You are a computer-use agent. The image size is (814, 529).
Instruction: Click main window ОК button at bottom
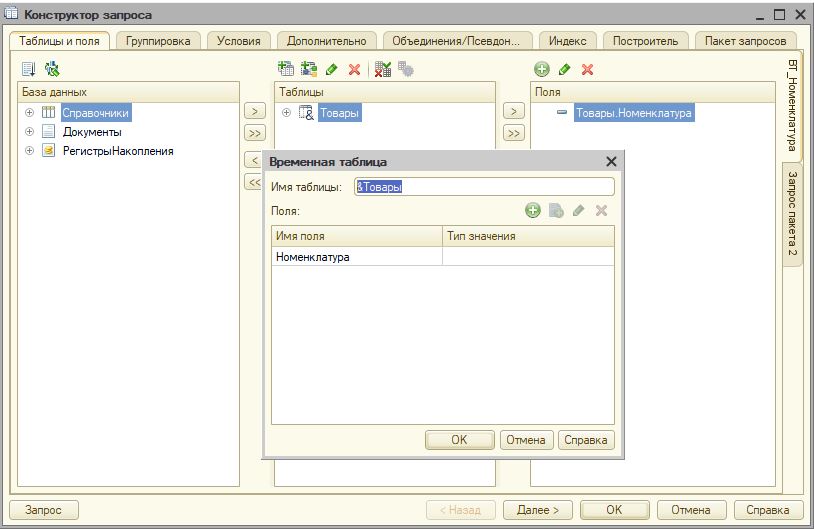click(x=614, y=510)
